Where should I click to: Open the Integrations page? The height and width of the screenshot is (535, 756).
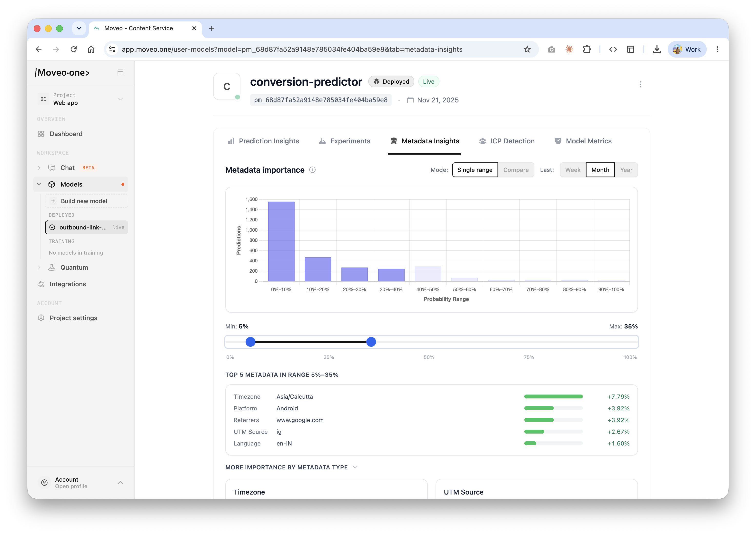point(68,284)
